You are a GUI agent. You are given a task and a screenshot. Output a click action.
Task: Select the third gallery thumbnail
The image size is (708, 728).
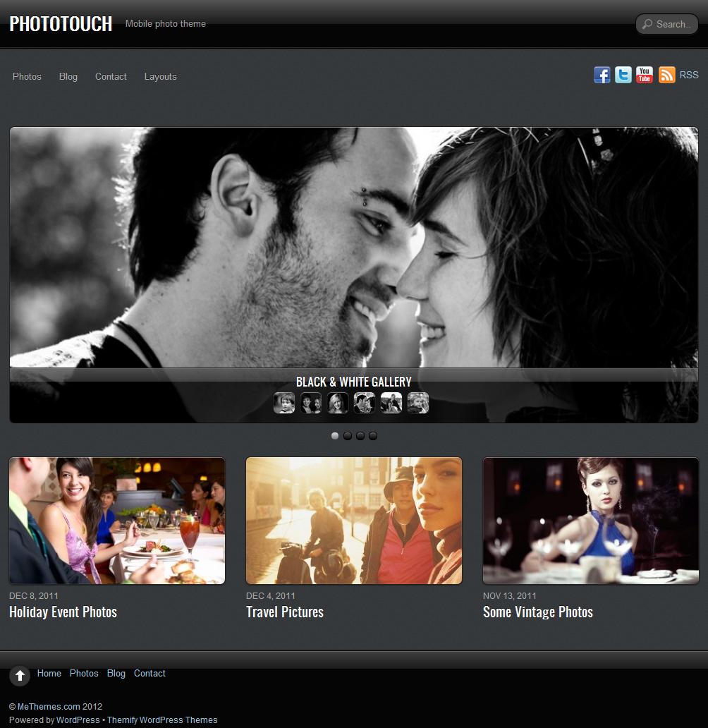click(338, 403)
